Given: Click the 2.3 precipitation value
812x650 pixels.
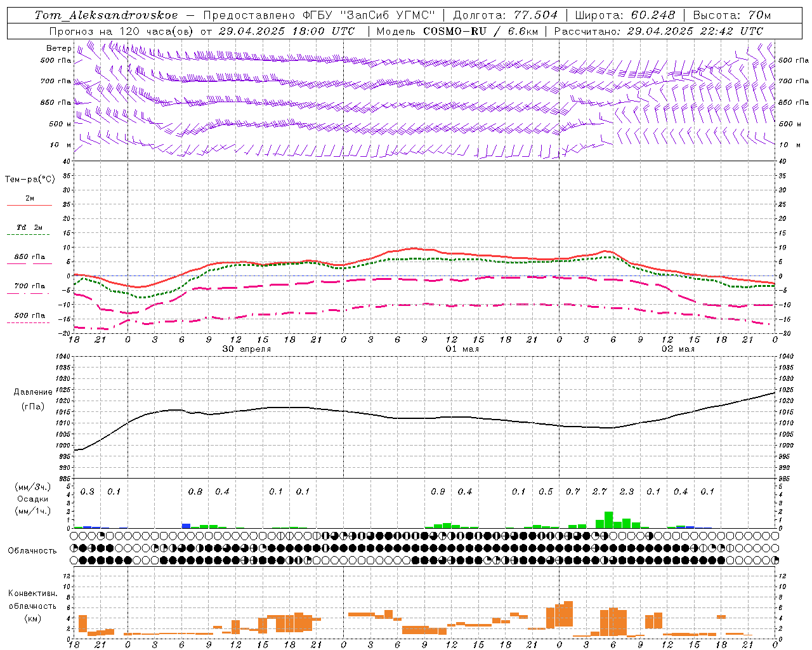Looking at the screenshot, I should [x=627, y=492].
